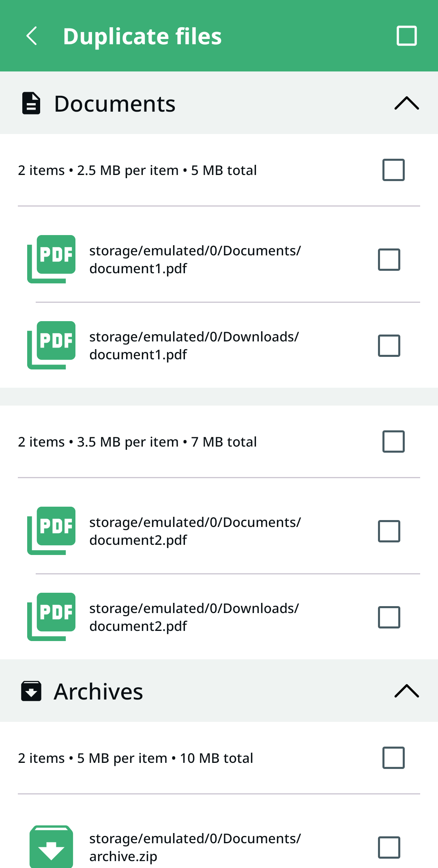The image size is (438, 868).
Task: Select the 2.5 MB per item duplicate group
Action: [x=393, y=170]
